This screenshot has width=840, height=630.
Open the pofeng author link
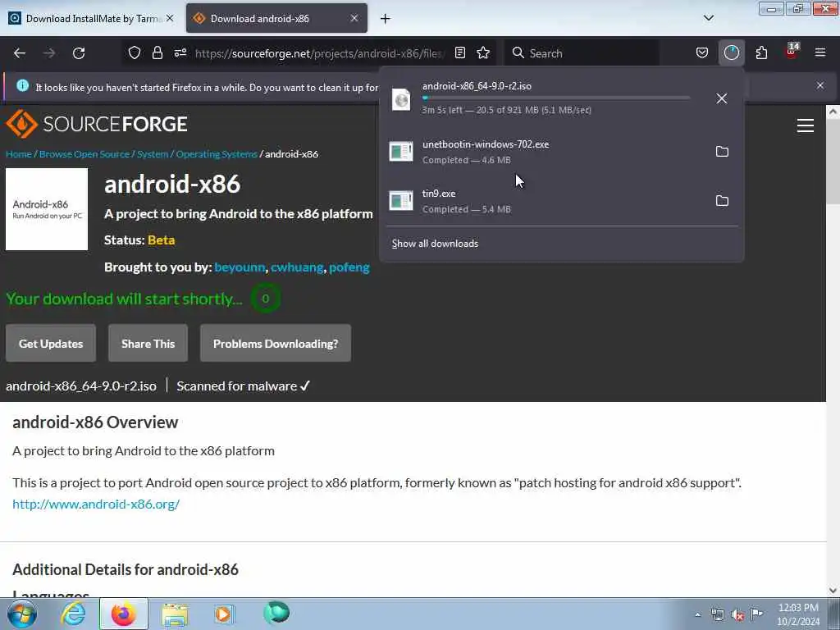pos(349,267)
